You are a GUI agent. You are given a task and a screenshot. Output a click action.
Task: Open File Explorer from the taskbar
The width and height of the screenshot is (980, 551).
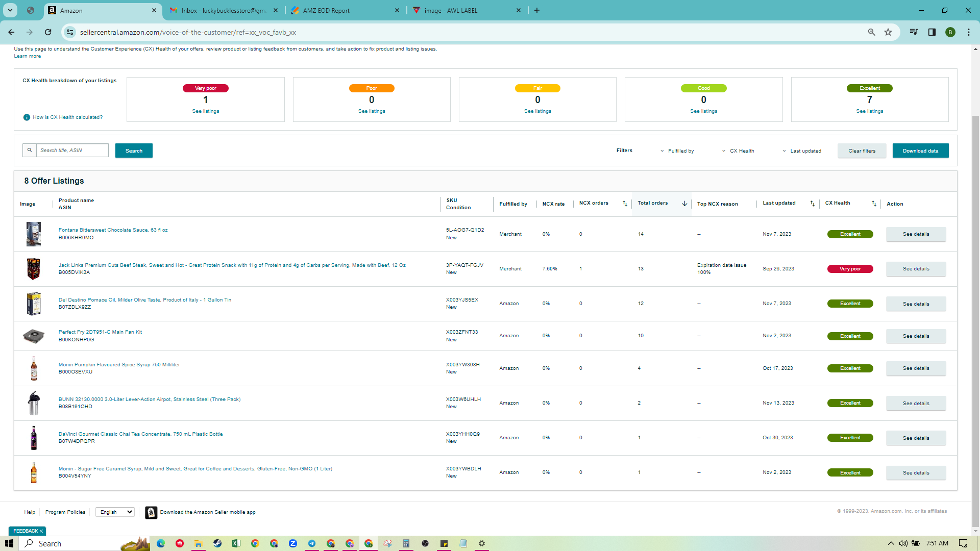[199, 543]
